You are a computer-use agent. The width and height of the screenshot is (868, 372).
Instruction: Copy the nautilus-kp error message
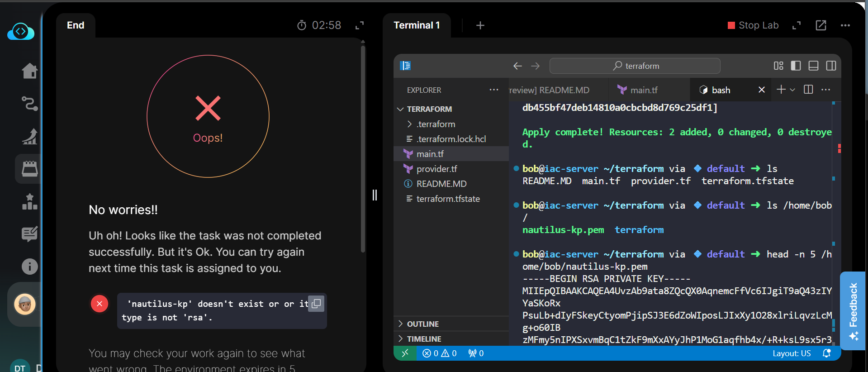(x=316, y=303)
